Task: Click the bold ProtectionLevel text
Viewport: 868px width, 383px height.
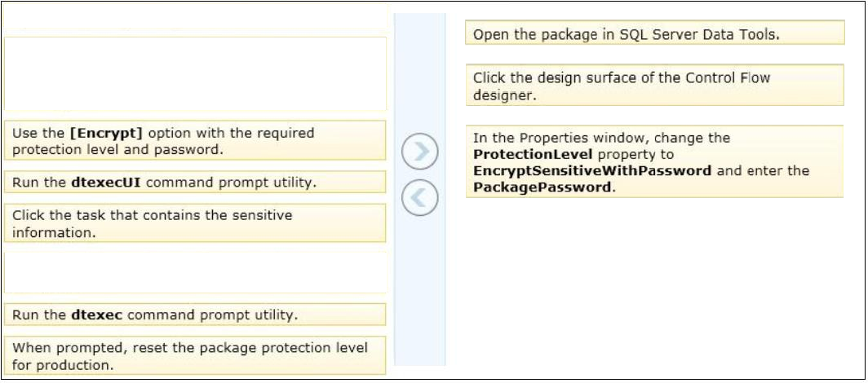Action: point(533,154)
